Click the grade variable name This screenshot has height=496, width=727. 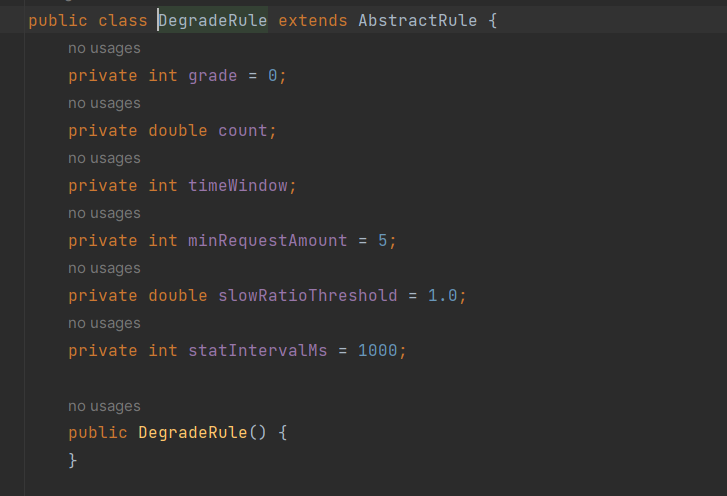point(212,76)
